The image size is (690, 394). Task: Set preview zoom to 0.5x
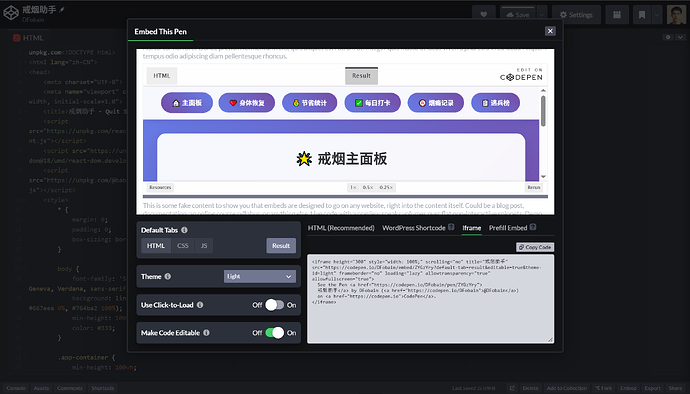coord(368,188)
